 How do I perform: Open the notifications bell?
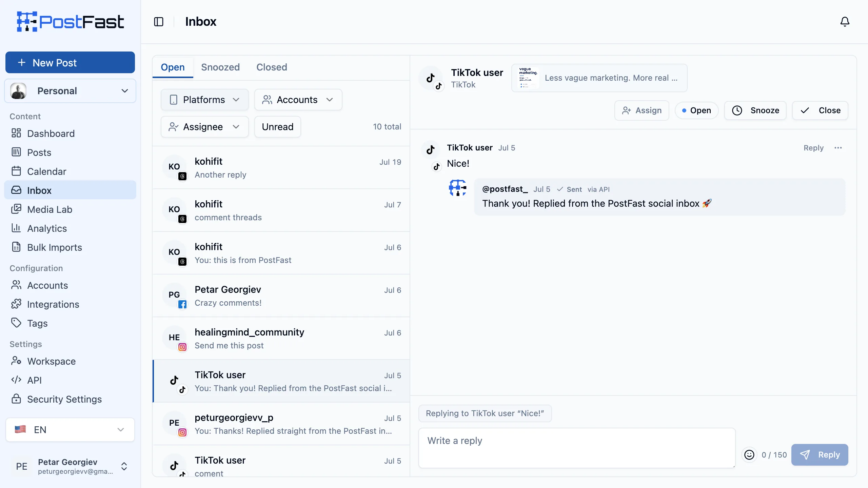click(845, 22)
